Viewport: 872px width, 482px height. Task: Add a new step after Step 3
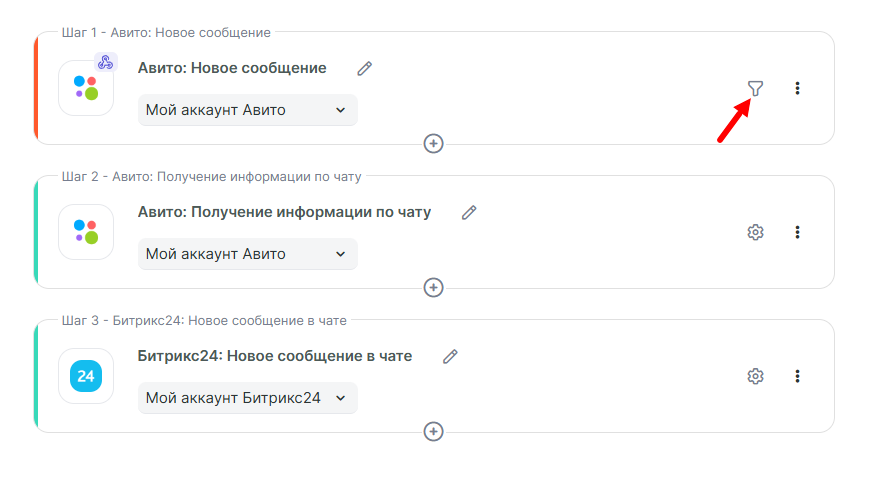433,431
